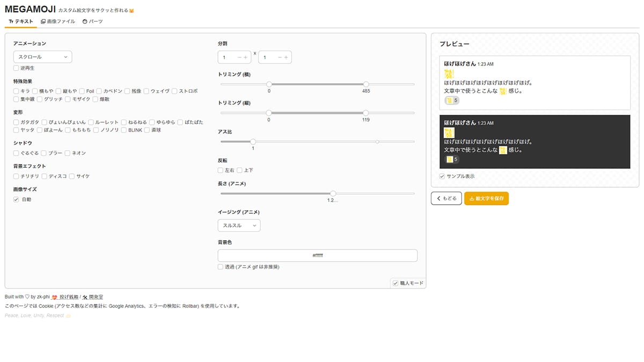Image resolution: width=644 pixels, height=362 pixels.
Task: Enable the ルーレット transform
Action: tap(91, 122)
